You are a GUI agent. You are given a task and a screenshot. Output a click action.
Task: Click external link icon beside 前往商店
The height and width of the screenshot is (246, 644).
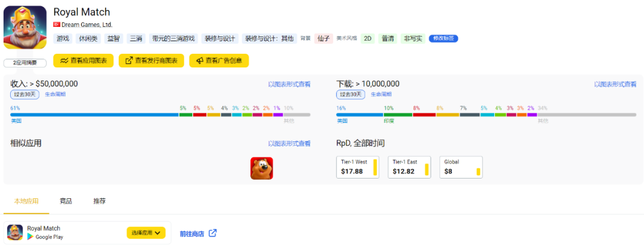212,233
